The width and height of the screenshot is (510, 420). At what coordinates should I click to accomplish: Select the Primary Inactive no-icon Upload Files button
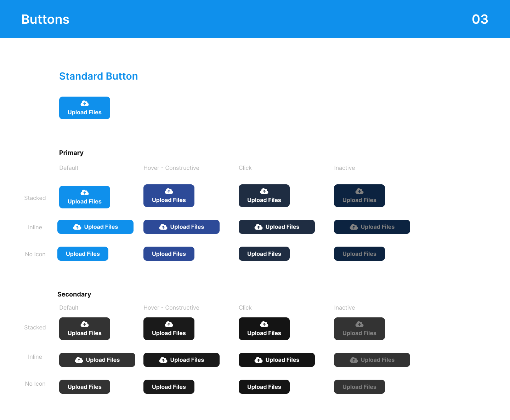tap(359, 254)
